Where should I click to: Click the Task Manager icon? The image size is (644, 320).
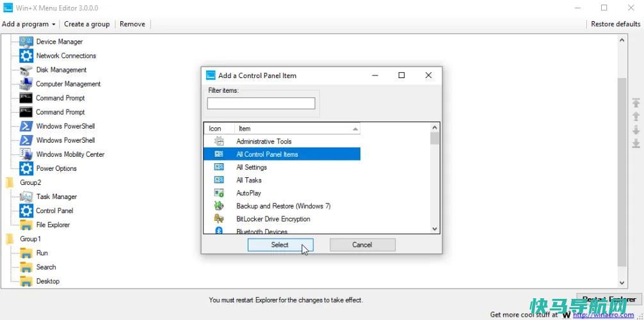coord(26,196)
